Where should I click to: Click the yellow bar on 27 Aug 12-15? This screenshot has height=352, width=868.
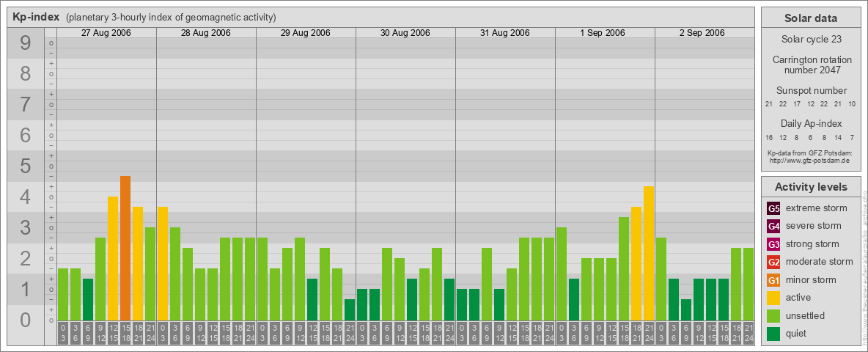point(113,258)
